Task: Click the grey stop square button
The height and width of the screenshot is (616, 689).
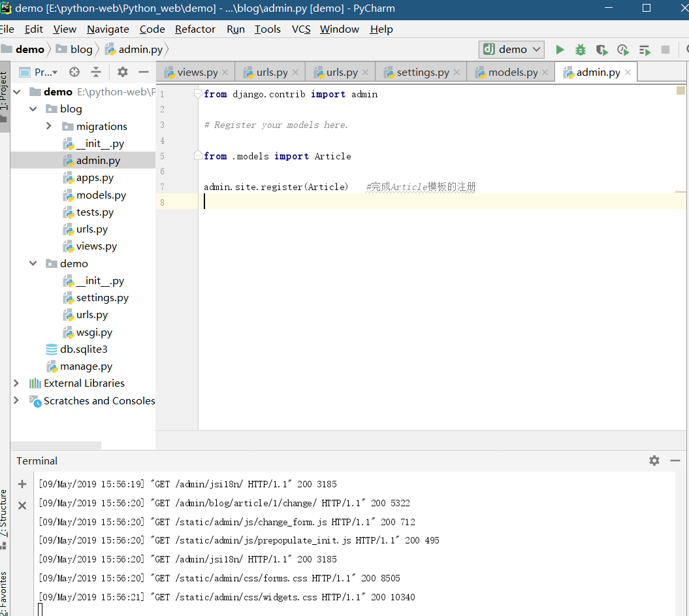Action: pos(665,50)
